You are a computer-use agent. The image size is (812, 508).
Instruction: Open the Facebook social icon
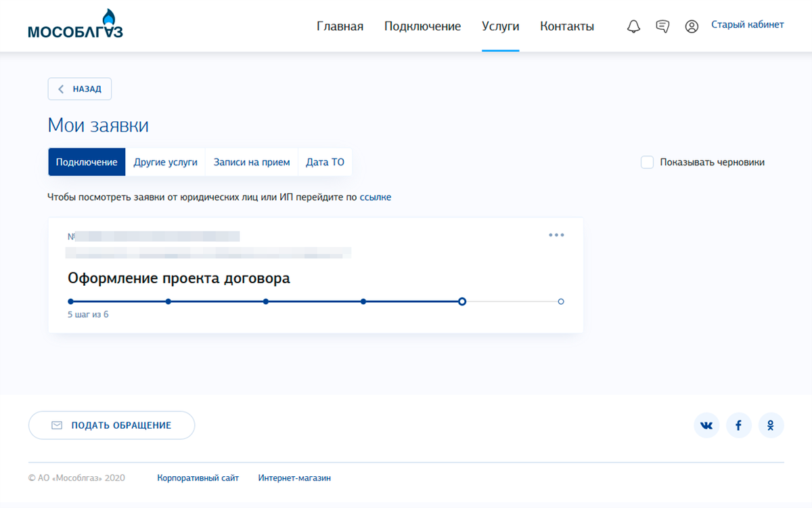pos(739,425)
